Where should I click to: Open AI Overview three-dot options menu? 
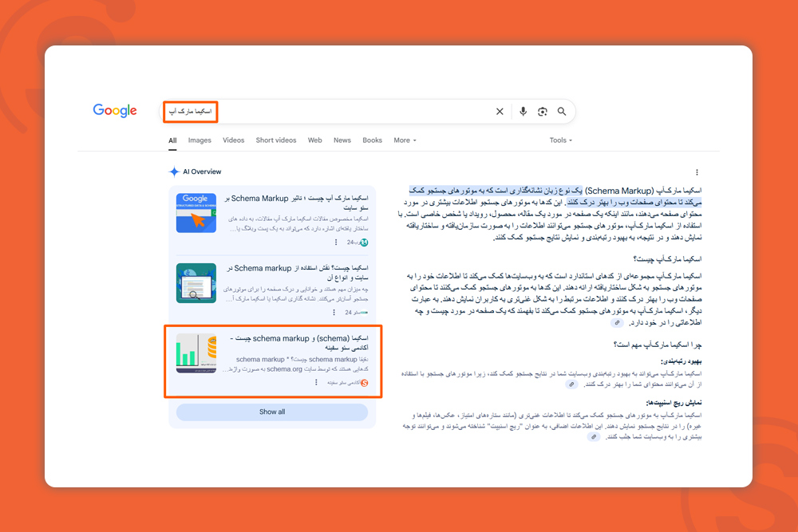coord(697,172)
